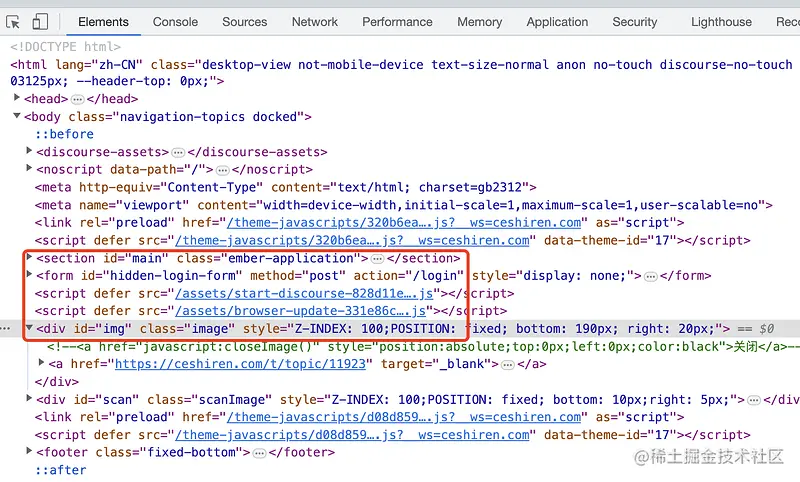The width and height of the screenshot is (800, 482).
Task: Follow the script src d08d859 js link
Action: pos(353,435)
